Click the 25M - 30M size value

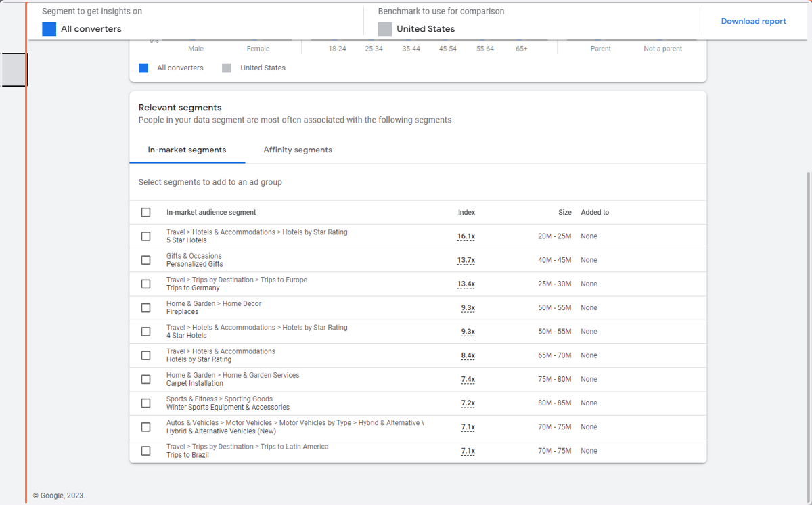pos(554,284)
